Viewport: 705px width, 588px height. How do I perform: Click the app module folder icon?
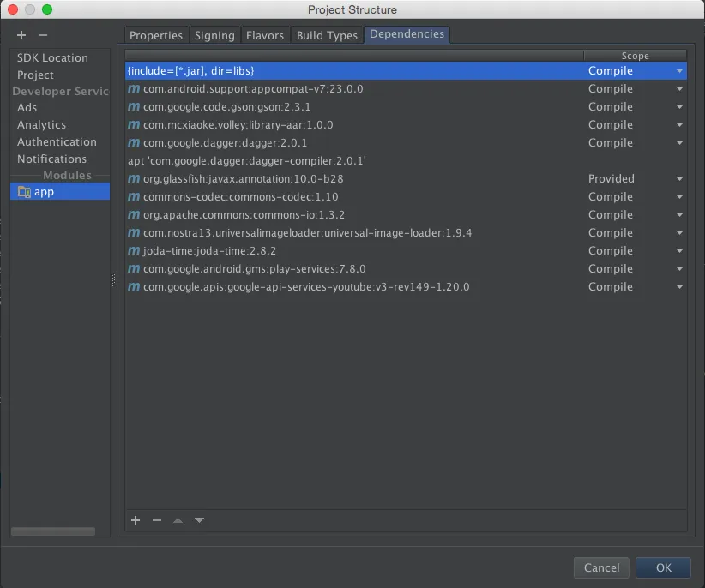pos(24,192)
